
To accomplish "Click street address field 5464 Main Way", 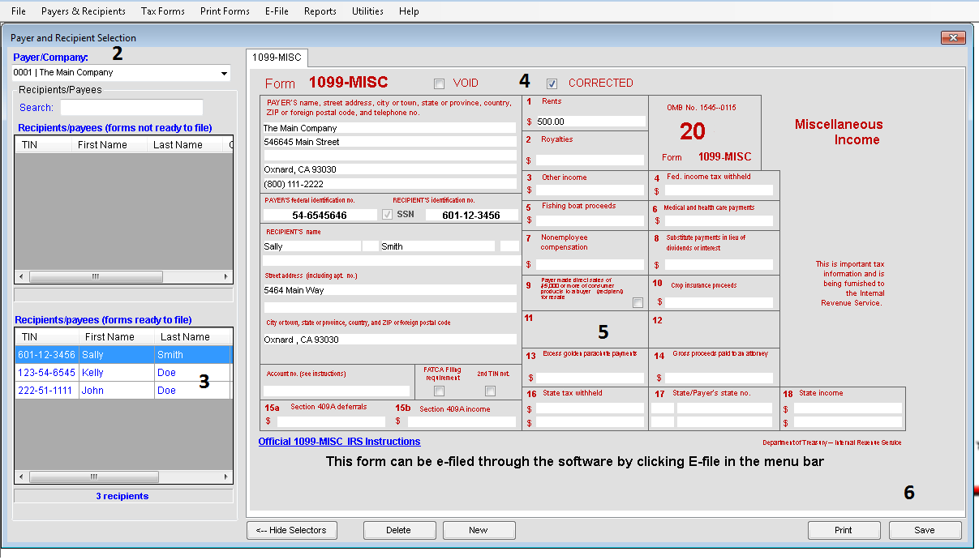I will (x=389, y=290).
